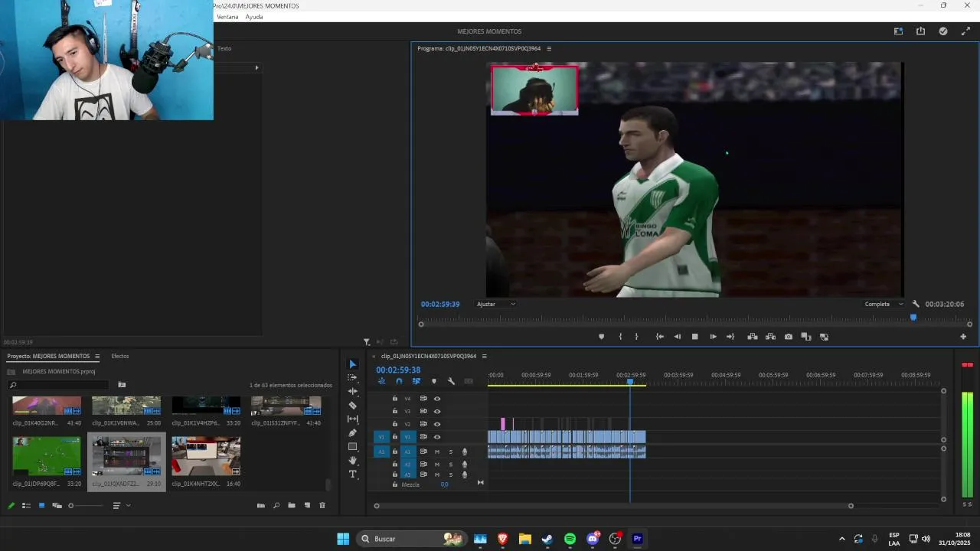Open the Ayuda menu

click(254, 17)
